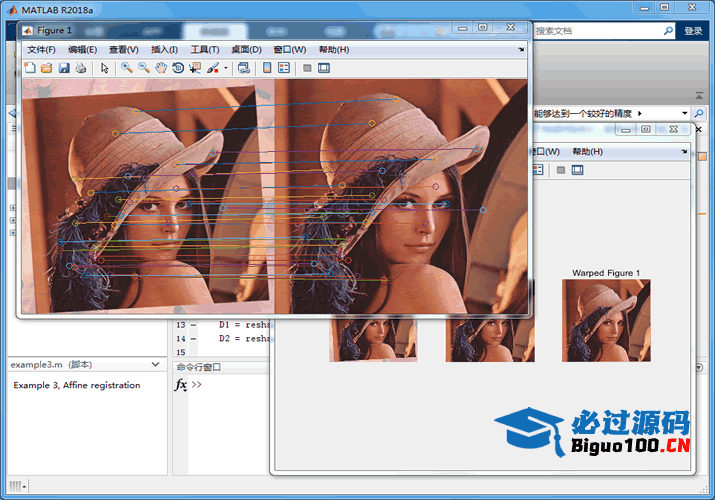The height and width of the screenshot is (500, 715).
Task: Click Hide Plot Tools in background figure
Action: point(561,170)
